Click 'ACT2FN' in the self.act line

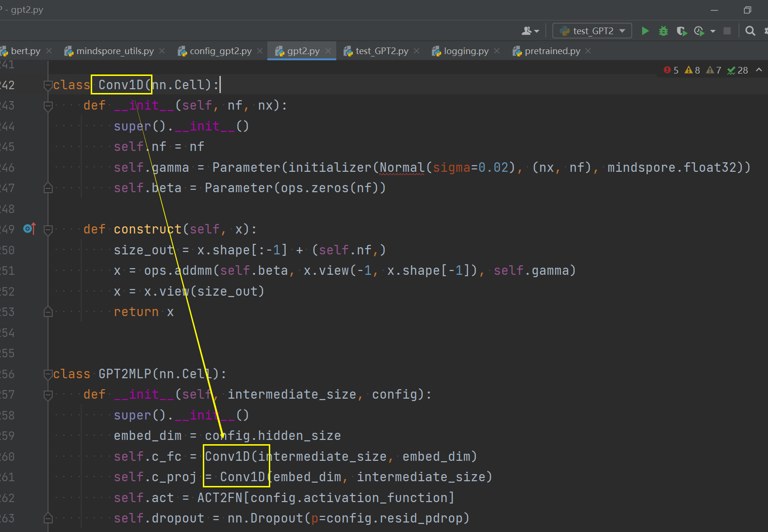[x=220, y=498]
